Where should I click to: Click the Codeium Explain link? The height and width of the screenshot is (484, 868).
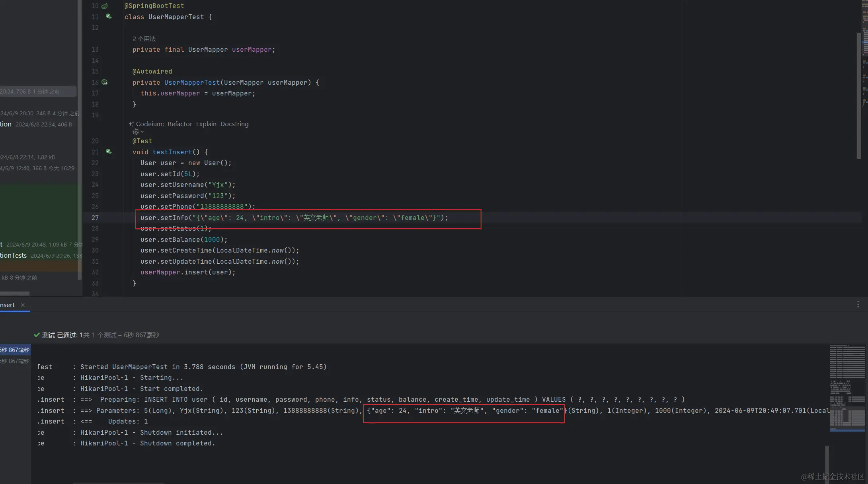(206, 124)
